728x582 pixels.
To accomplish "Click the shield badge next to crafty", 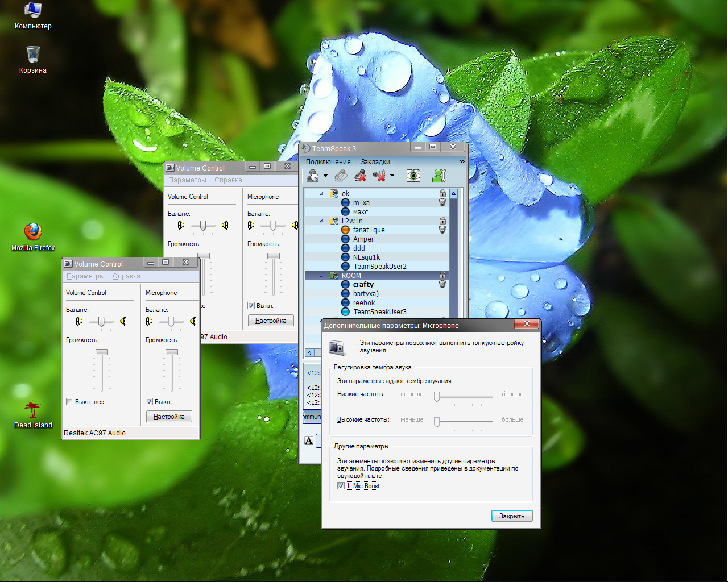I will 442,284.
